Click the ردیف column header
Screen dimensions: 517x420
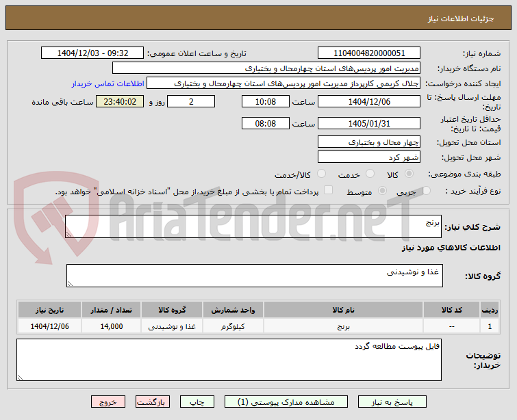pos(490,310)
